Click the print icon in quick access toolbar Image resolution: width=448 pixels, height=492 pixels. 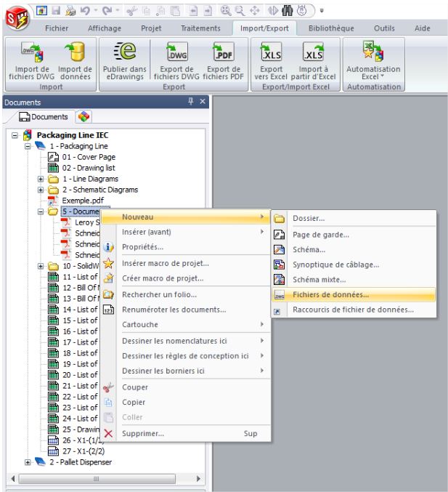[x=70, y=11]
